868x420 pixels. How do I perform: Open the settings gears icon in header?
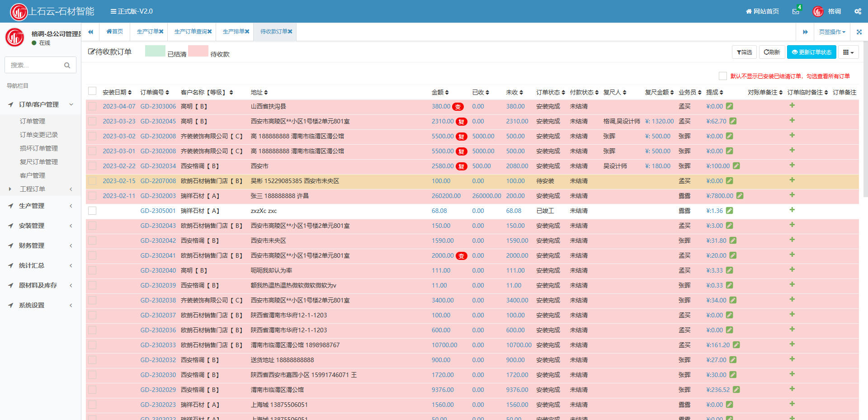click(858, 11)
